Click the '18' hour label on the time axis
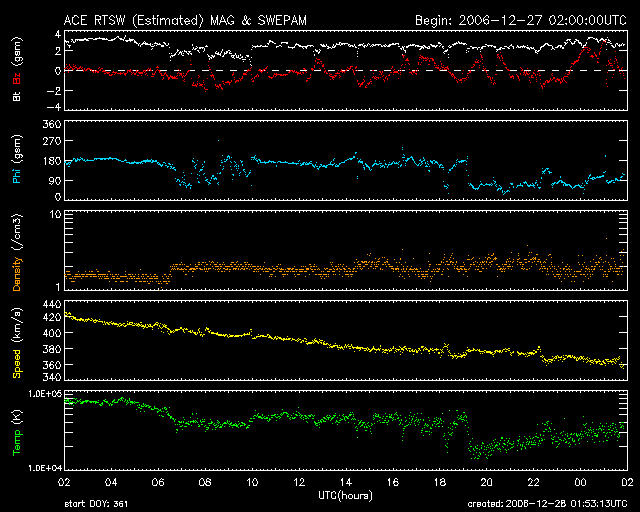Screen dimensions: 640x512 (440, 482)
